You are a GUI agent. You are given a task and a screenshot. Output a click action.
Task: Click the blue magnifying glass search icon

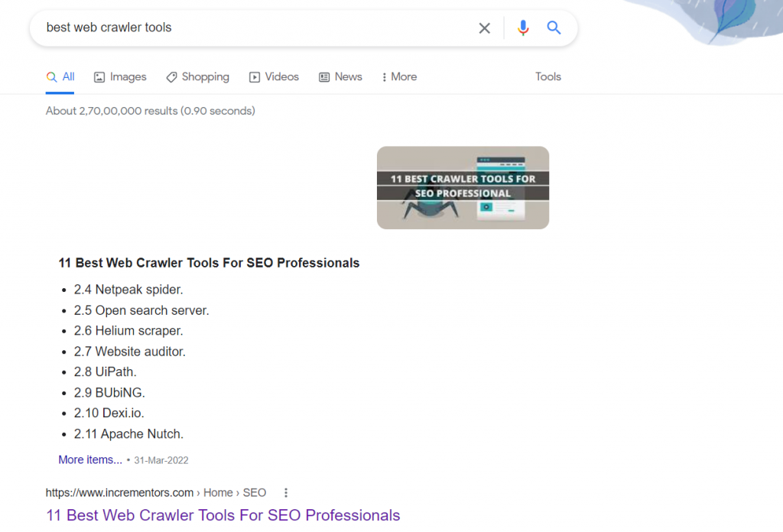pos(554,28)
